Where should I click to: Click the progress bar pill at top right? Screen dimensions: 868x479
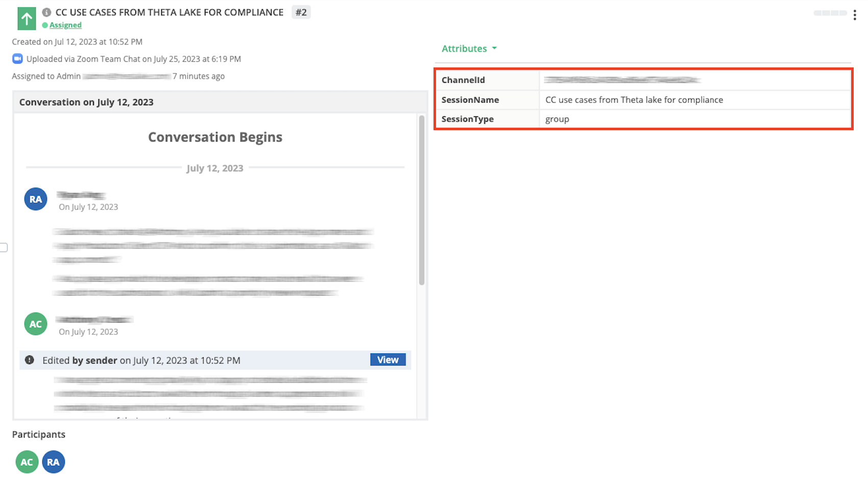(x=830, y=13)
